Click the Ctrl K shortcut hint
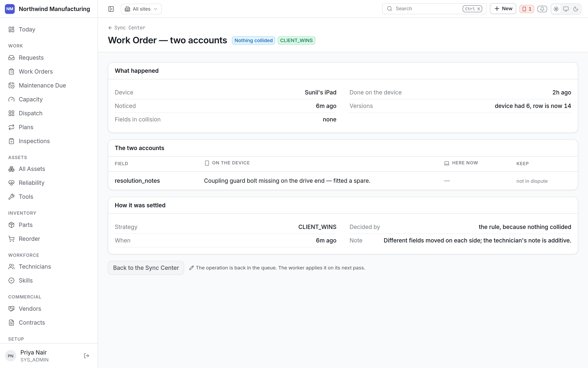Viewport: 588px width, 368px height. 472,9
